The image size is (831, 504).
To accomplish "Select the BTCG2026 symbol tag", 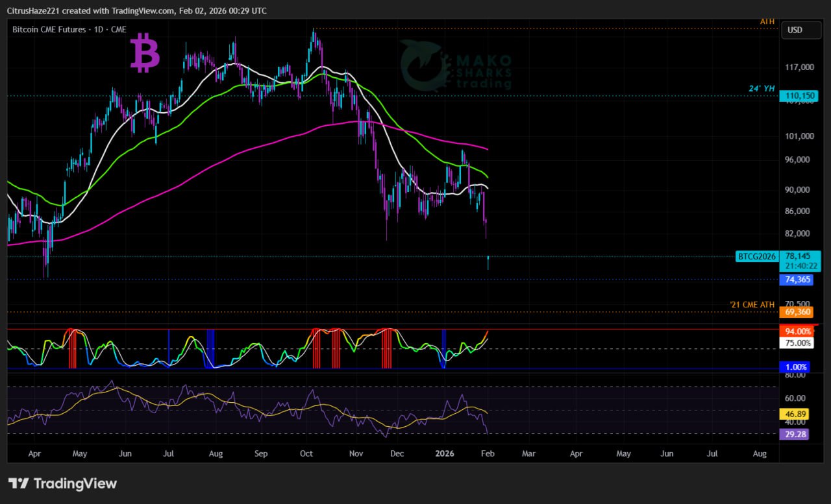I will pos(756,256).
